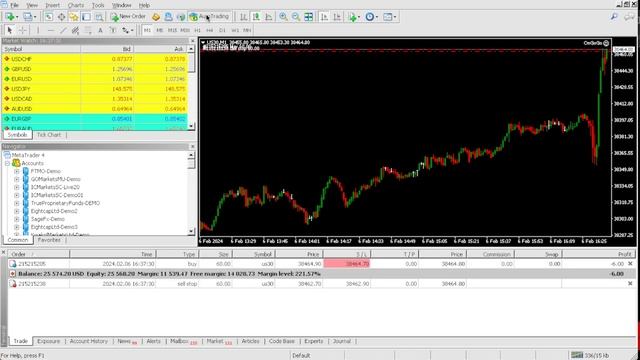Close the buy order 215215205
The width and height of the screenshot is (640, 360).
coord(630,264)
